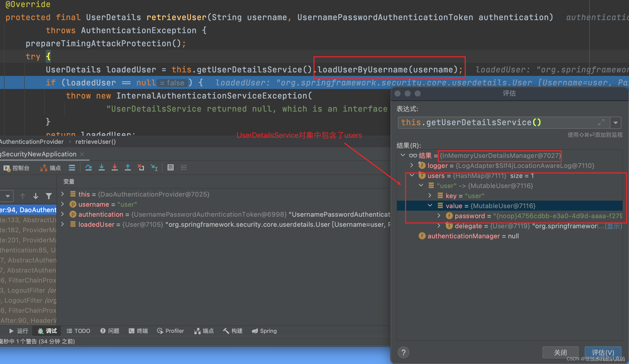This screenshot has width=629, height=364.
Task: Collapse the users HashMap node
Action: (x=412, y=175)
